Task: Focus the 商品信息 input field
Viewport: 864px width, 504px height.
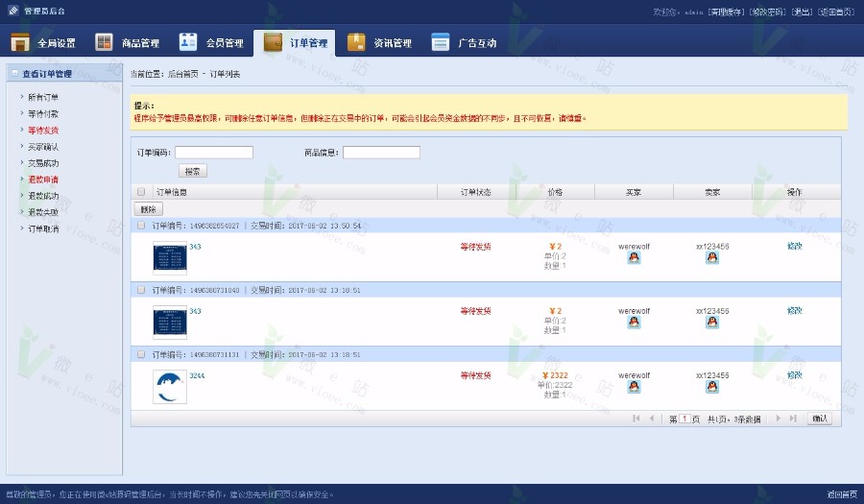Action: (381, 153)
